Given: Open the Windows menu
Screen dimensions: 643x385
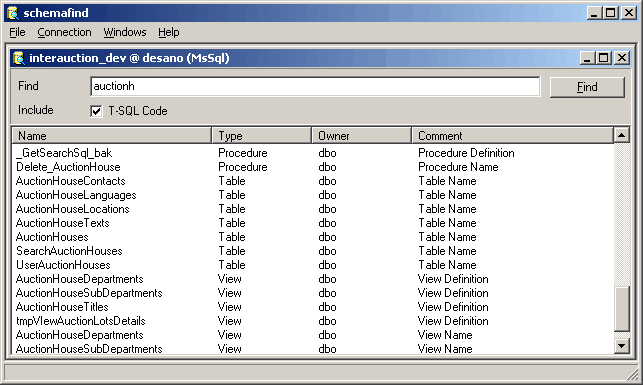Looking at the screenshot, I should [125, 32].
